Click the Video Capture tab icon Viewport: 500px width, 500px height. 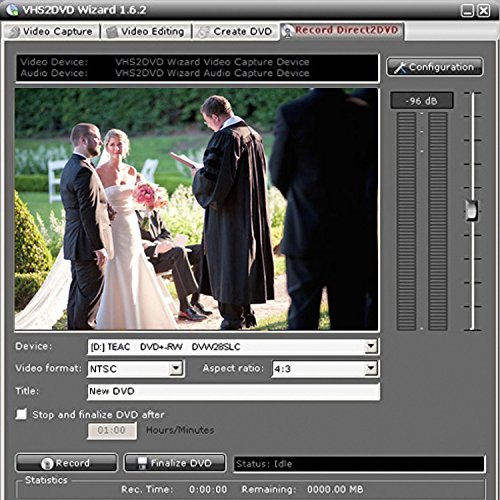click(x=14, y=32)
